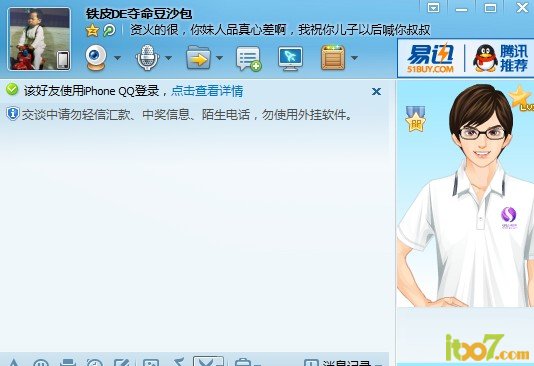This screenshot has height=366, width=534.
Task: Create a discussion group with chat-plus icon
Action: pos(249,59)
